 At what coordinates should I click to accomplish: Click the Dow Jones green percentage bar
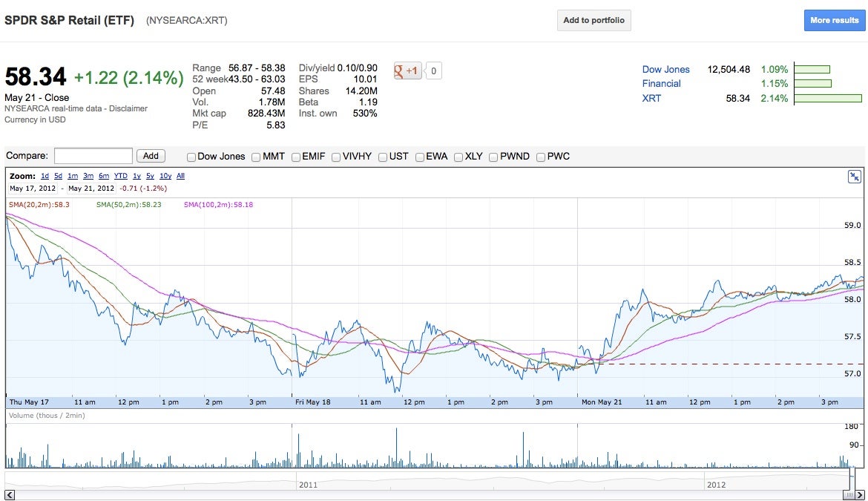pyautogui.click(x=812, y=70)
